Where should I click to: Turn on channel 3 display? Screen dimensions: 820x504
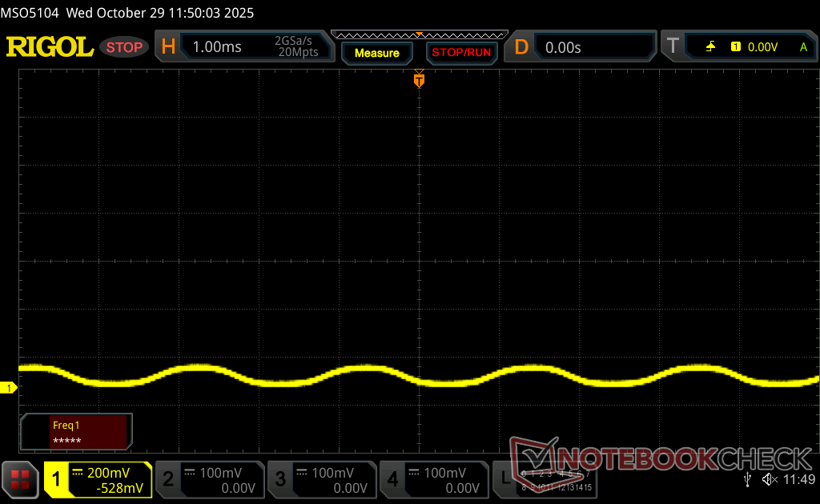click(x=280, y=479)
